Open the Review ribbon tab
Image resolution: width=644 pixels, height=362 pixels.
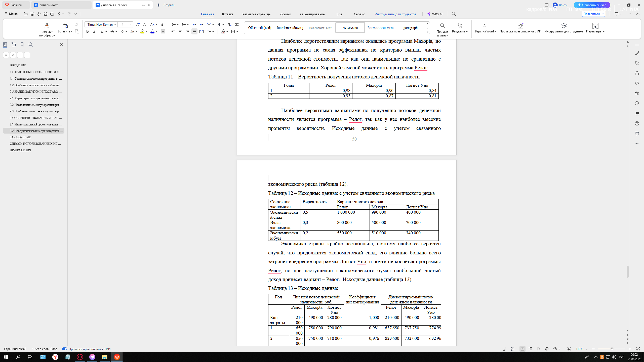point(312,14)
